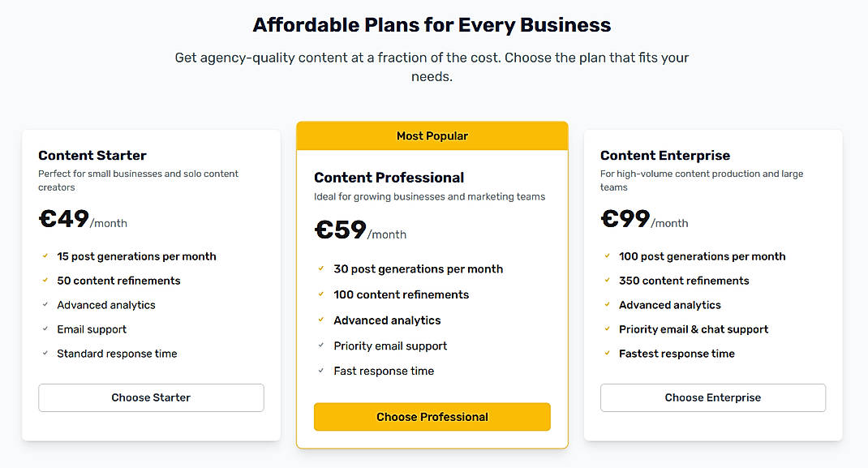Screen dimensions: 868x468
Task: Select the checkmark by 30 post generations
Action: click(x=321, y=268)
